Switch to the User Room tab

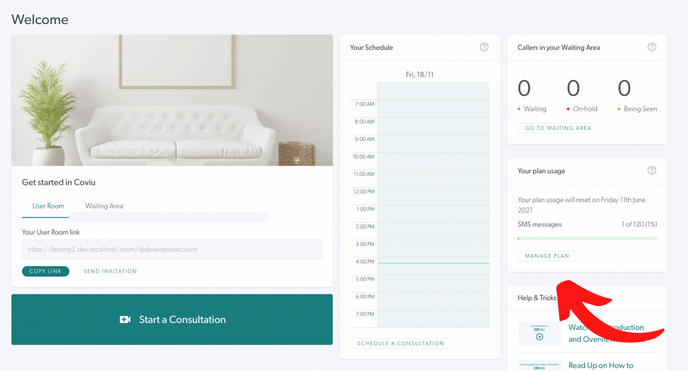(x=48, y=206)
